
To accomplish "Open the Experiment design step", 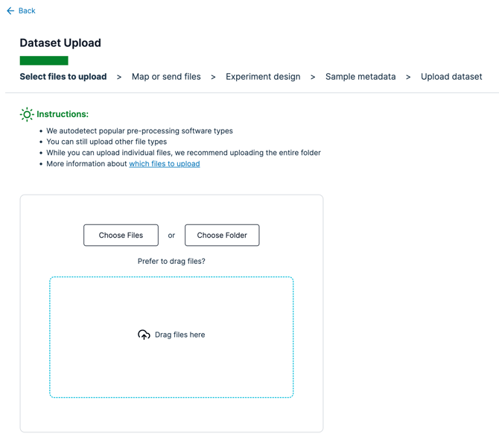I will click(263, 77).
